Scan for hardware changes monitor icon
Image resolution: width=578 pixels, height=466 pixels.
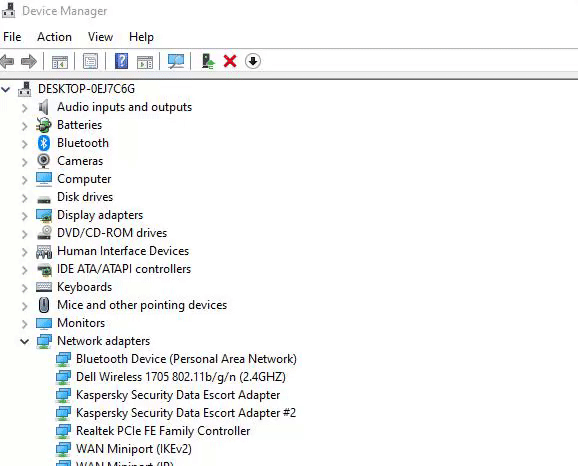coord(176,61)
